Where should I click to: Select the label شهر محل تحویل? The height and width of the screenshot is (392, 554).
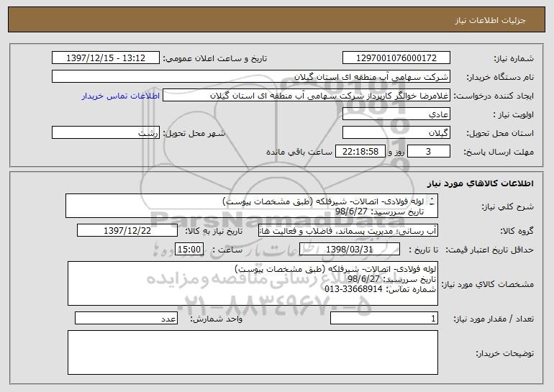click(x=194, y=133)
